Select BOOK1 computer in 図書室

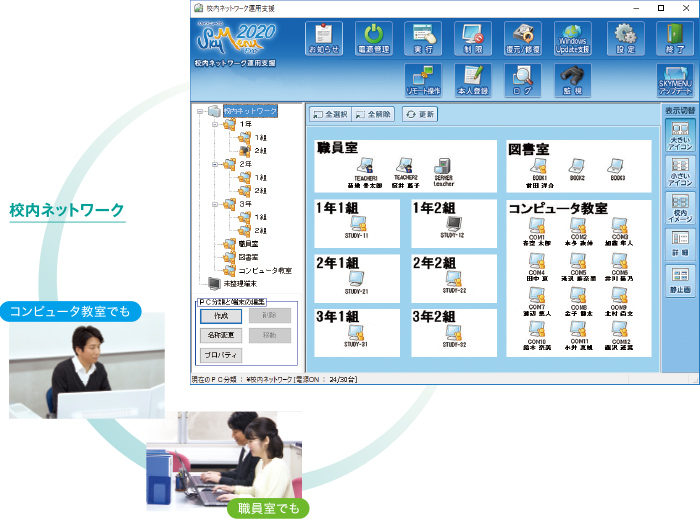point(539,173)
